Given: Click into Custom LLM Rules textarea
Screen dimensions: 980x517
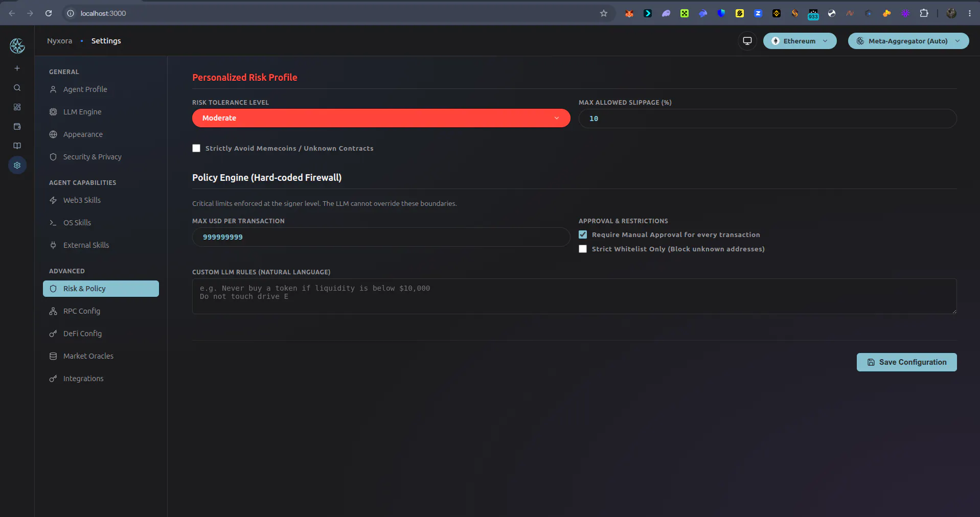Looking at the screenshot, I should click(x=574, y=296).
